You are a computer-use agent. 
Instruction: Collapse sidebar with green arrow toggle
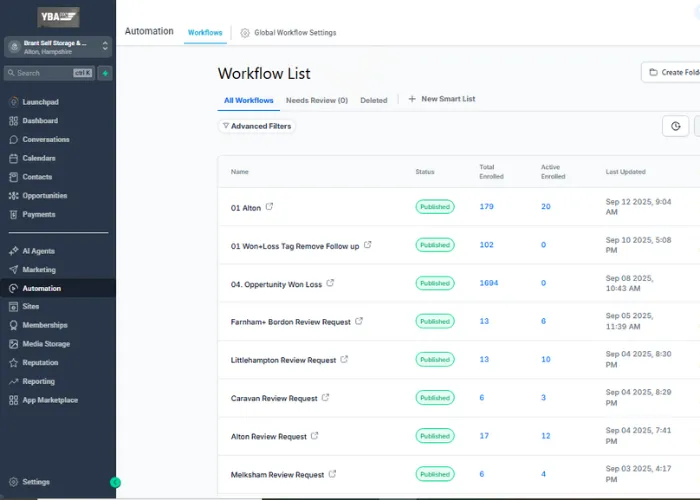[115, 482]
